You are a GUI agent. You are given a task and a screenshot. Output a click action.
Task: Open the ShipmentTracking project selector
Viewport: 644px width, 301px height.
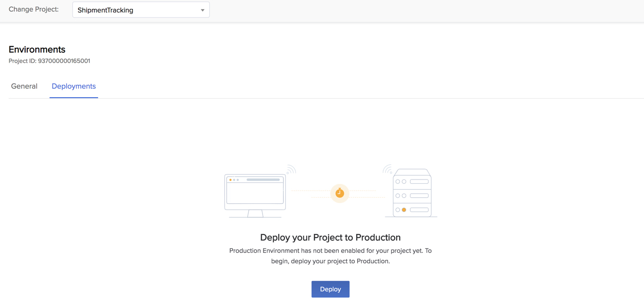point(140,10)
